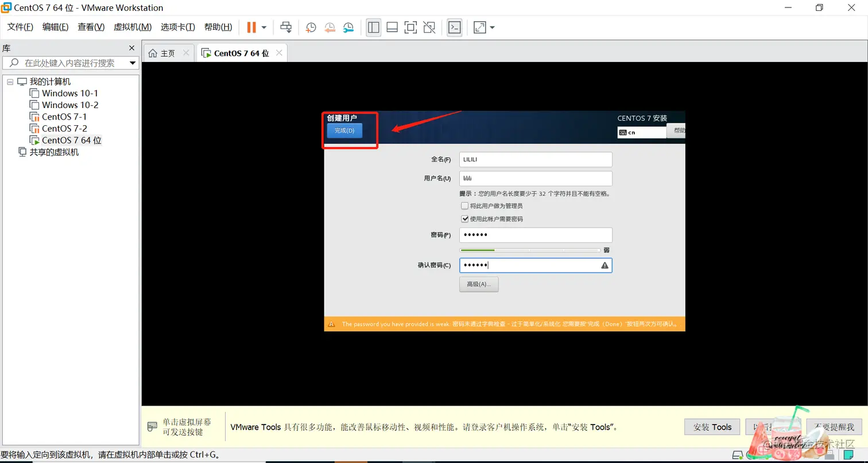Click the 全名 full name field
The image size is (868, 463).
click(x=536, y=159)
